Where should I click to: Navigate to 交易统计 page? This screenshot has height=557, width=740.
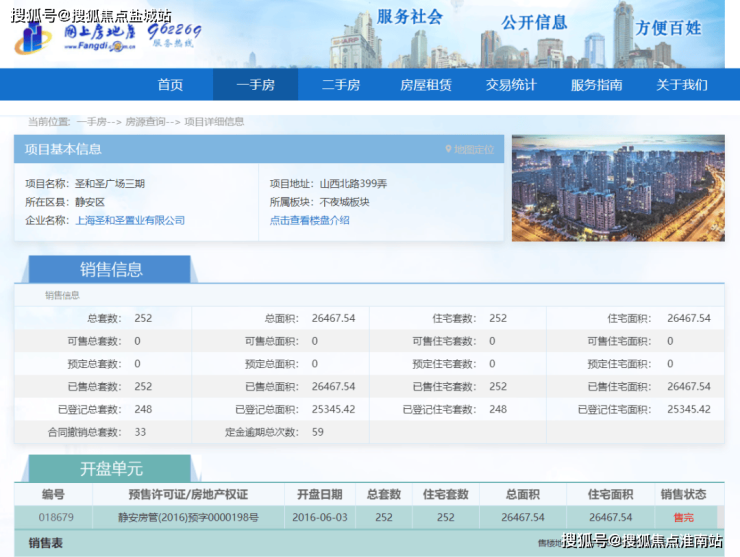pos(511,85)
